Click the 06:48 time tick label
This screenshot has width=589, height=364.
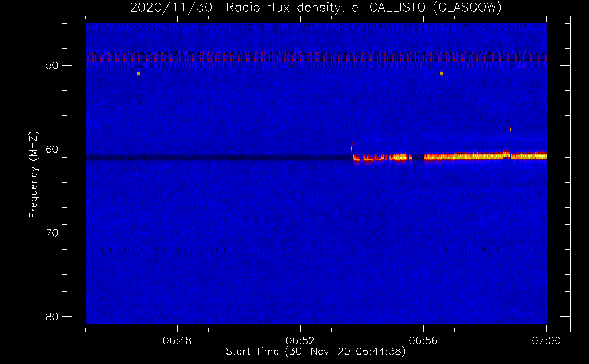click(177, 341)
